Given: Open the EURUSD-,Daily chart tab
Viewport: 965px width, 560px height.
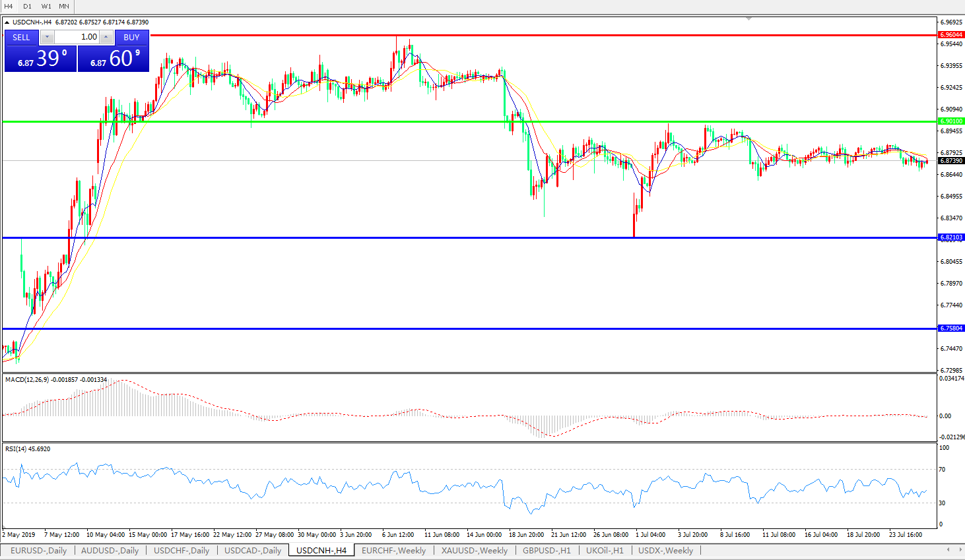Looking at the screenshot, I should (38, 551).
